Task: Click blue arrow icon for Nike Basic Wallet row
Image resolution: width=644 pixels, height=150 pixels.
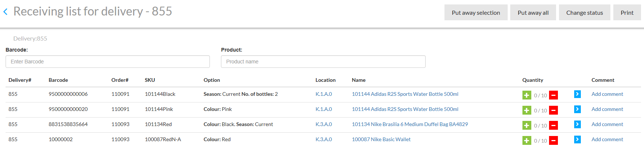Action: click(x=577, y=140)
